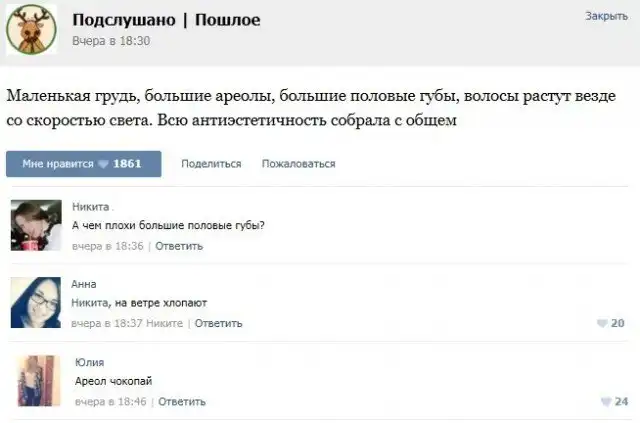Click the deer community avatar icon
640x423 pixels.
31,29
